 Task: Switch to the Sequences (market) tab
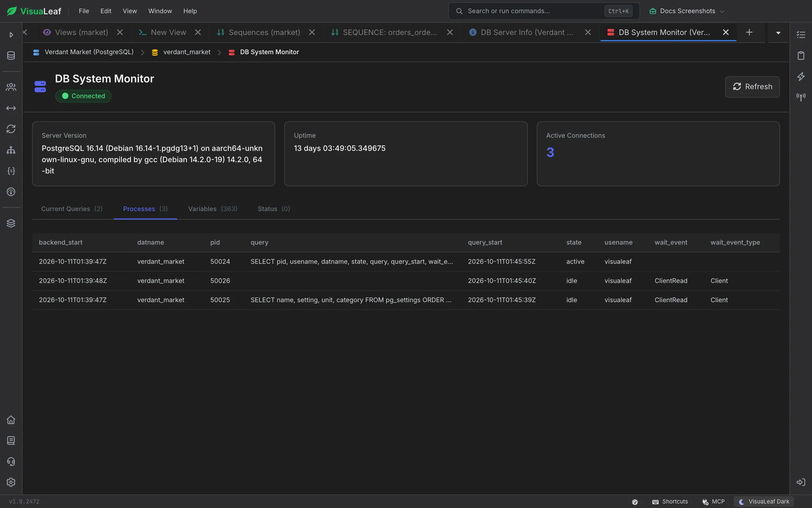pyautogui.click(x=264, y=32)
